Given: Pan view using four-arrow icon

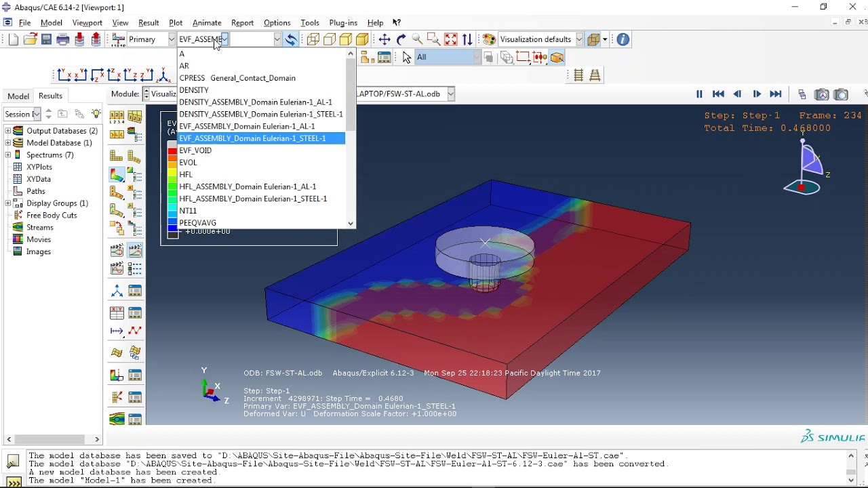Looking at the screenshot, I should (384, 40).
